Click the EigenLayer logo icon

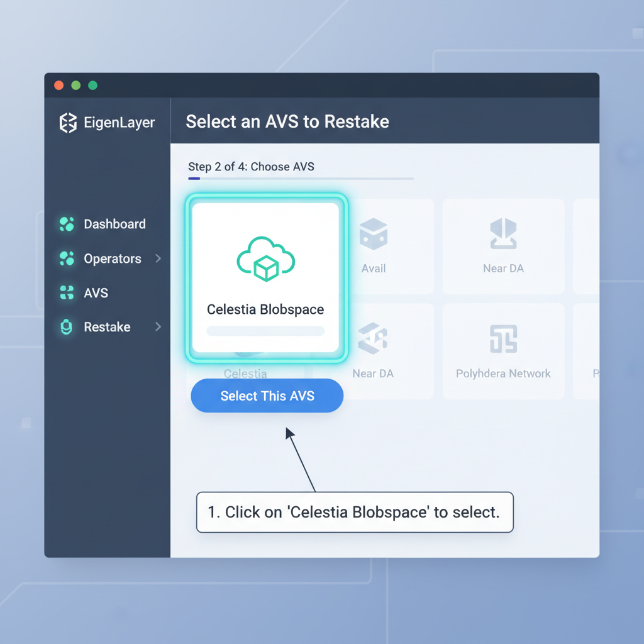click(x=68, y=123)
